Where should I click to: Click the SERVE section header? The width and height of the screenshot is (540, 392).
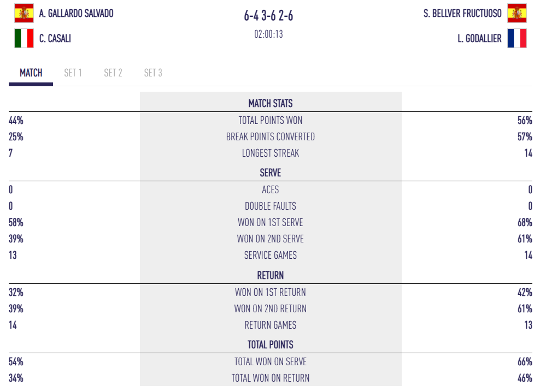pyautogui.click(x=270, y=173)
